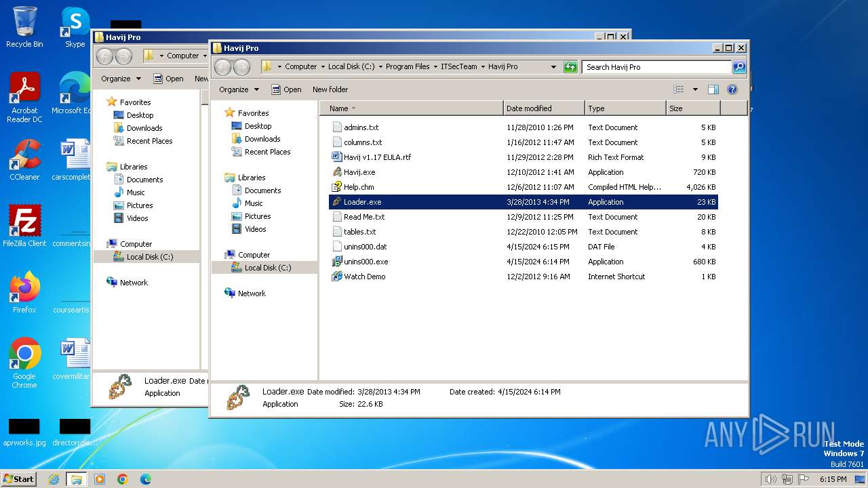Screen dimensions: 868x488
Task: Expand the Program Files breadcrumb arrow
Action: pos(435,67)
